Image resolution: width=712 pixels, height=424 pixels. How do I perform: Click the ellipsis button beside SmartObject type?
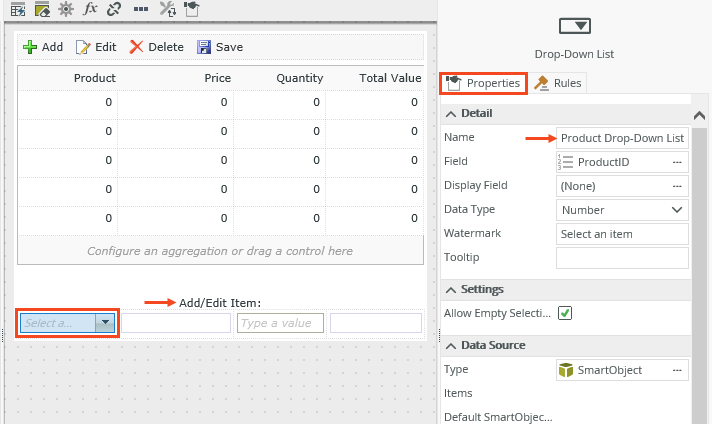point(677,370)
